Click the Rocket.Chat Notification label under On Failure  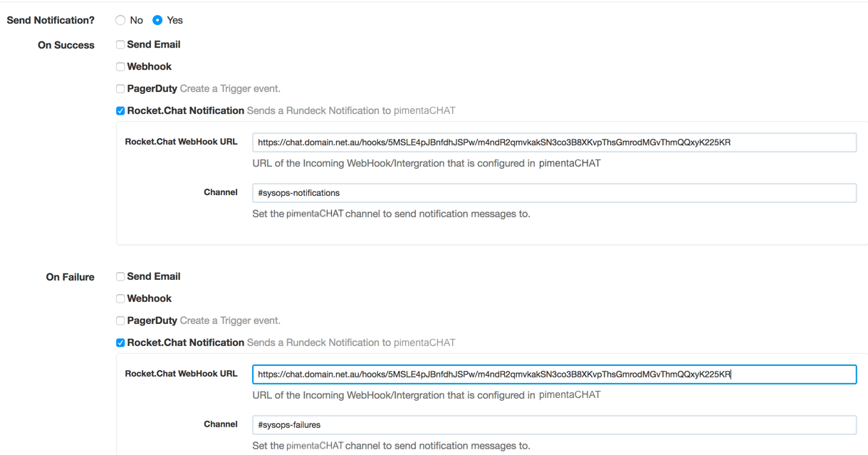(x=186, y=342)
